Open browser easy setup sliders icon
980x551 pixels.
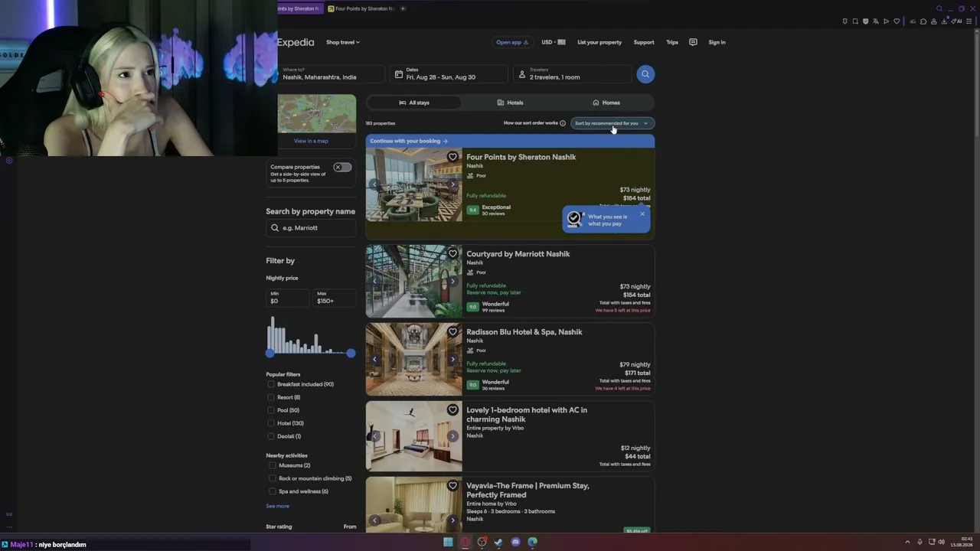pyautogui.click(x=971, y=21)
